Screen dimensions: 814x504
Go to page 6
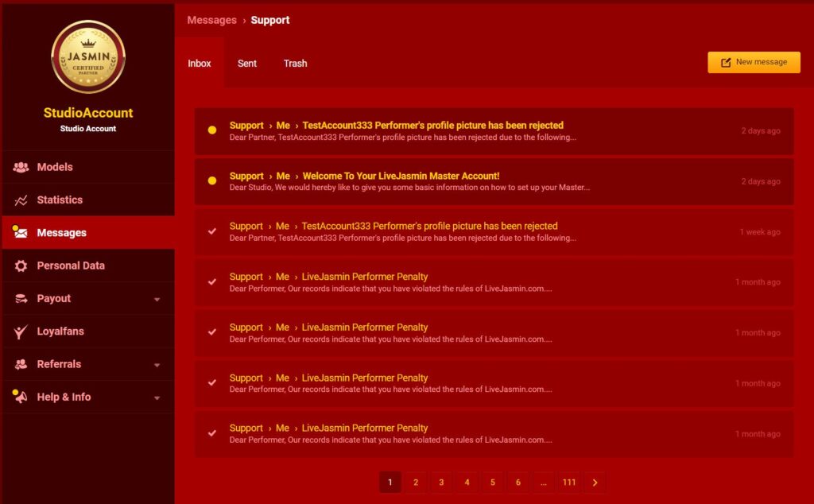[x=518, y=483]
